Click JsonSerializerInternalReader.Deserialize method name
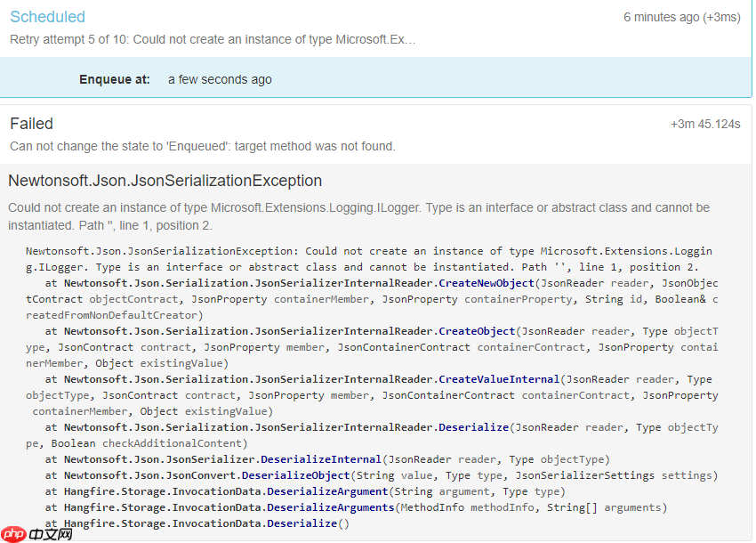The width and height of the screenshot is (756, 543). click(x=472, y=427)
